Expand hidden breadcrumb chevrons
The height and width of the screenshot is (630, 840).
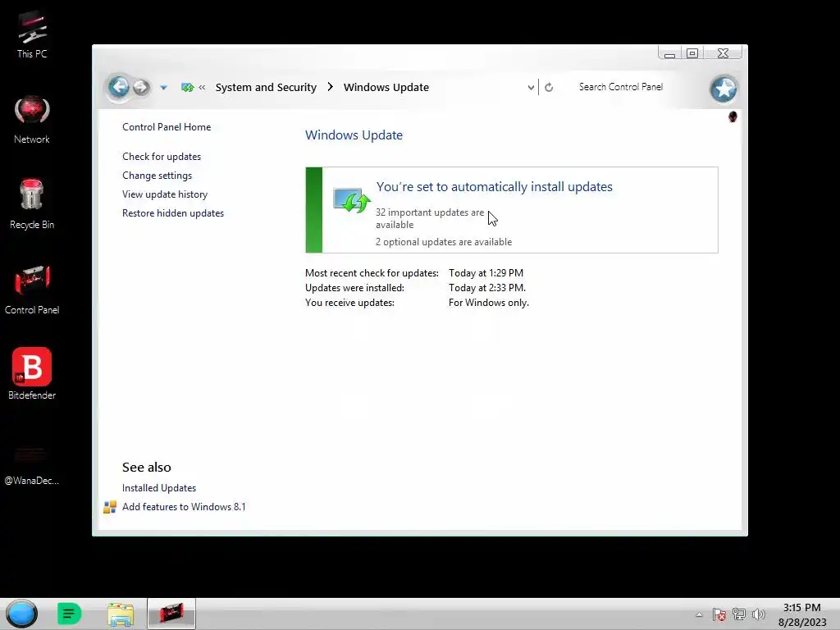pyautogui.click(x=202, y=87)
